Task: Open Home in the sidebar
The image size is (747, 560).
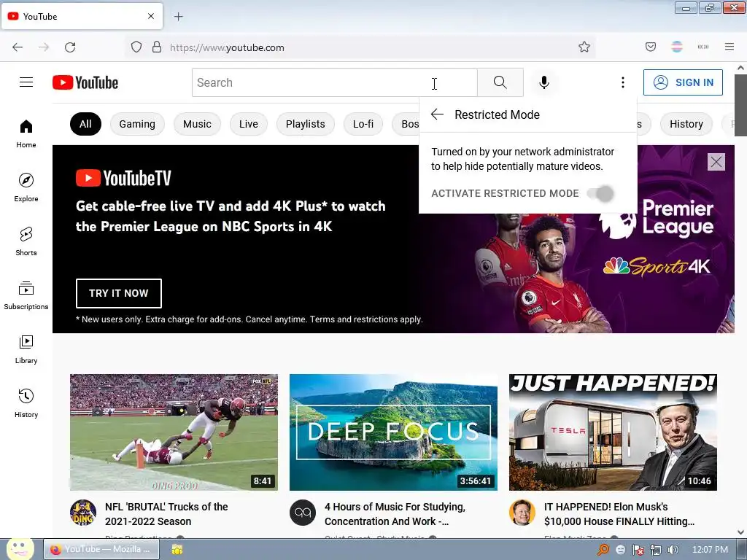Action: point(26,134)
